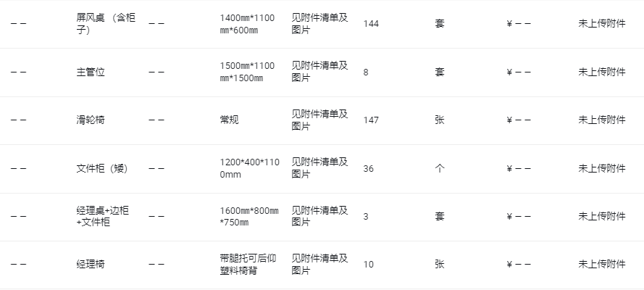Image resolution: width=644 pixels, height=290 pixels.
Task: Click the 滑轮椅 product name
Action: click(x=91, y=120)
